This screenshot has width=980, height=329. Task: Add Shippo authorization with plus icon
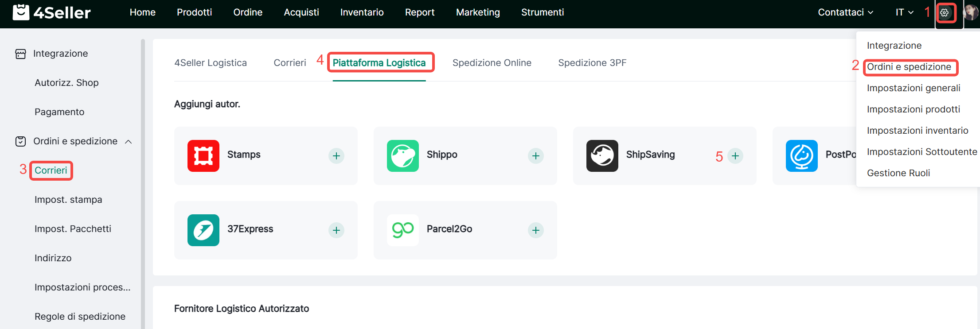(x=536, y=156)
